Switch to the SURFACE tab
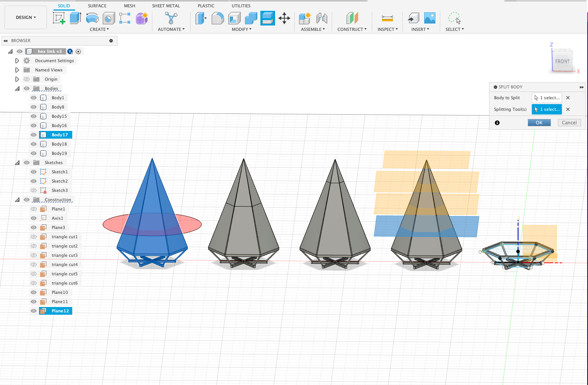 (97, 6)
